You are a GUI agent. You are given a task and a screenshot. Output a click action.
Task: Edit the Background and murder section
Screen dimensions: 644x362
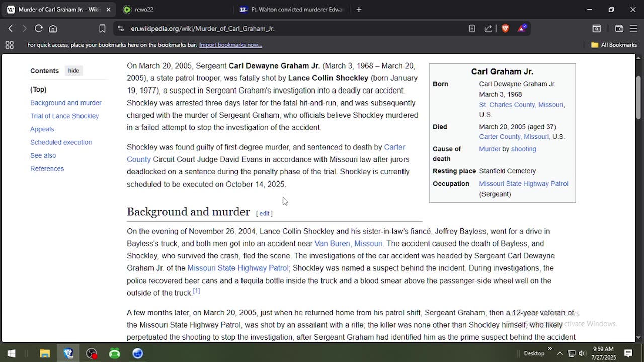tap(264, 214)
